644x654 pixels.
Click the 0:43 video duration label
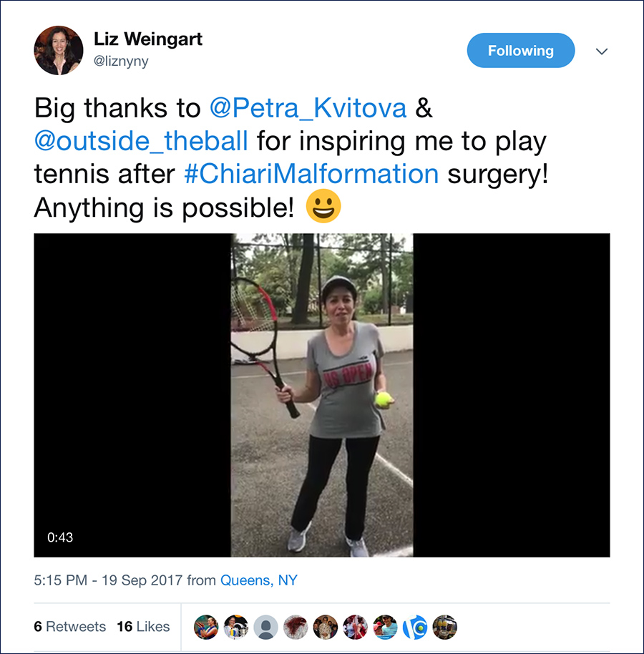click(x=60, y=537)
